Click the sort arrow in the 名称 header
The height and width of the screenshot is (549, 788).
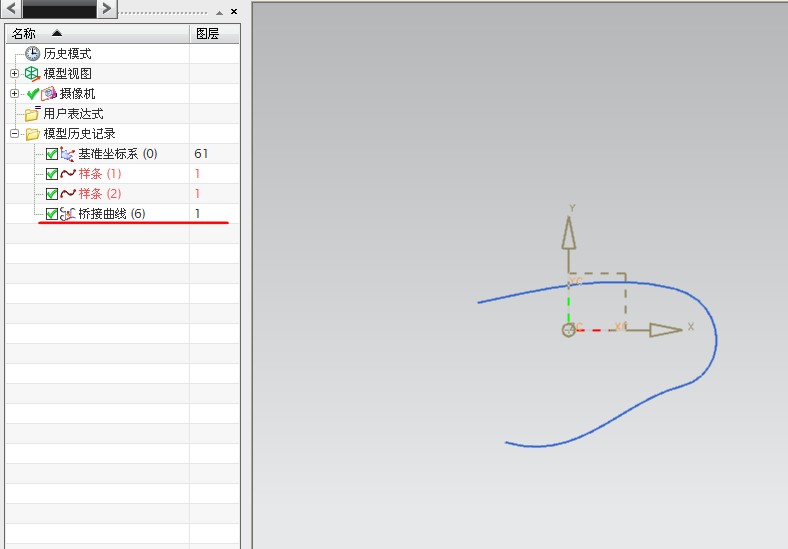click(x=57, y=33)
